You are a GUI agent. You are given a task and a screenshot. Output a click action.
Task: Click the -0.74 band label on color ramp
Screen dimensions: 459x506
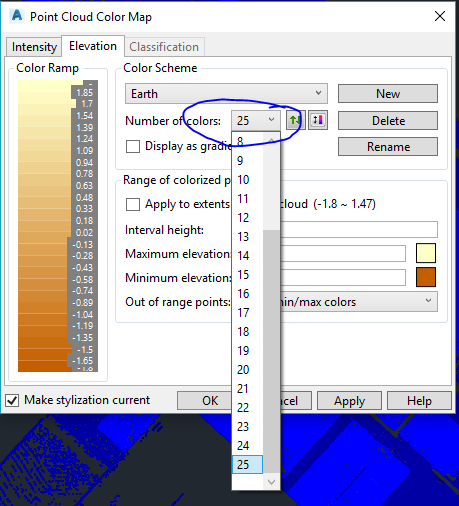[x=83, y=291]
